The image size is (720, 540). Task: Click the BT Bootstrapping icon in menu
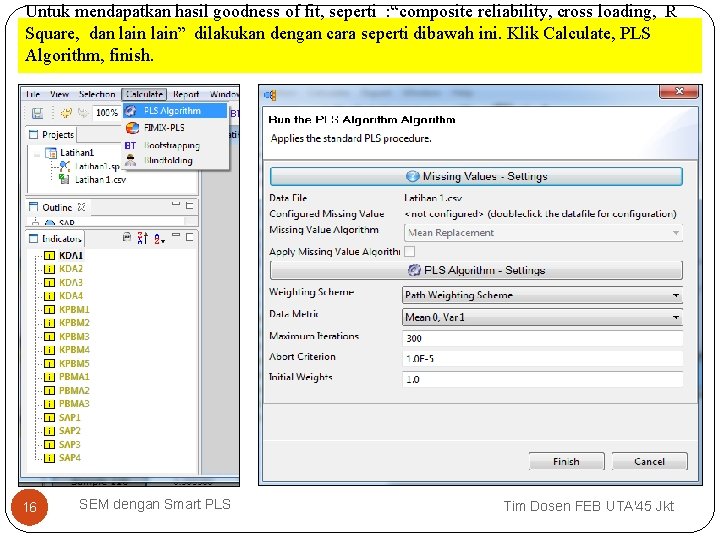130,146
